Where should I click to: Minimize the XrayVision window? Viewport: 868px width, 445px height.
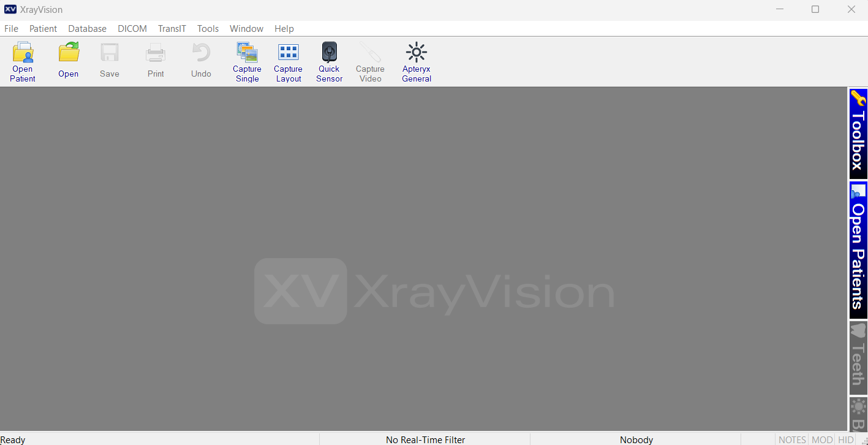pos(780,9)
